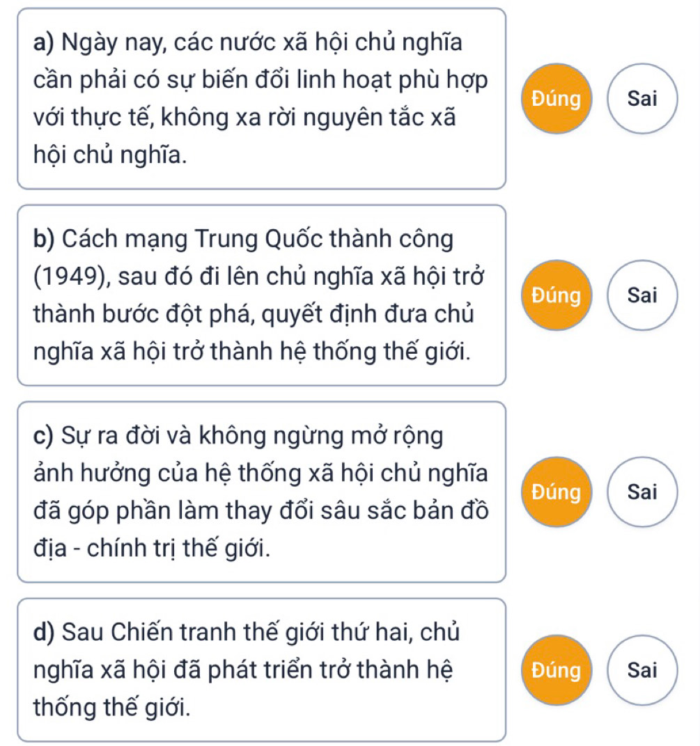
Task: Pick Sai for statement d) after World War II
Action: tap(642, 670)
